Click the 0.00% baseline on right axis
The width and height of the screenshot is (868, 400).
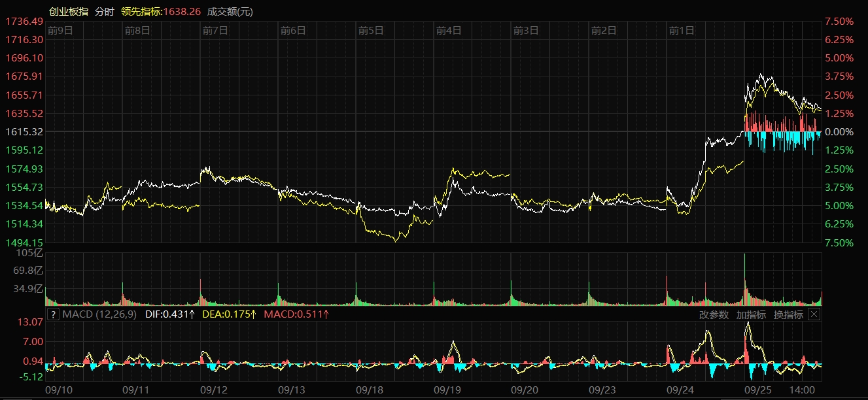839,132
